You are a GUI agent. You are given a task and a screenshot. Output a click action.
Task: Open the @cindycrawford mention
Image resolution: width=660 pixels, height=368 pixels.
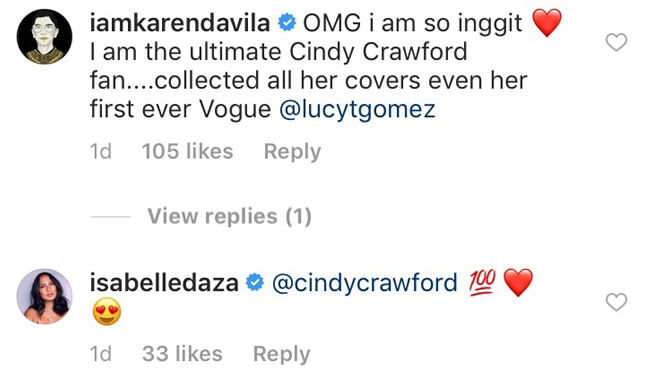click(365, 283)
